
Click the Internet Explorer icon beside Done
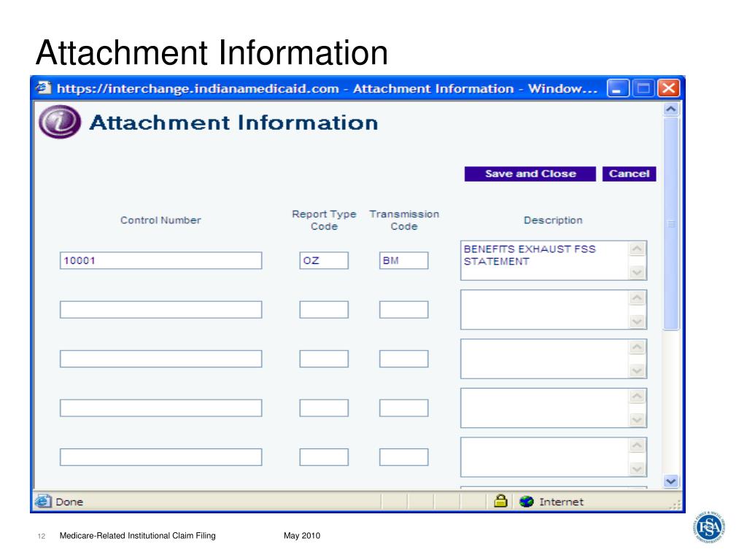(43, 502)
